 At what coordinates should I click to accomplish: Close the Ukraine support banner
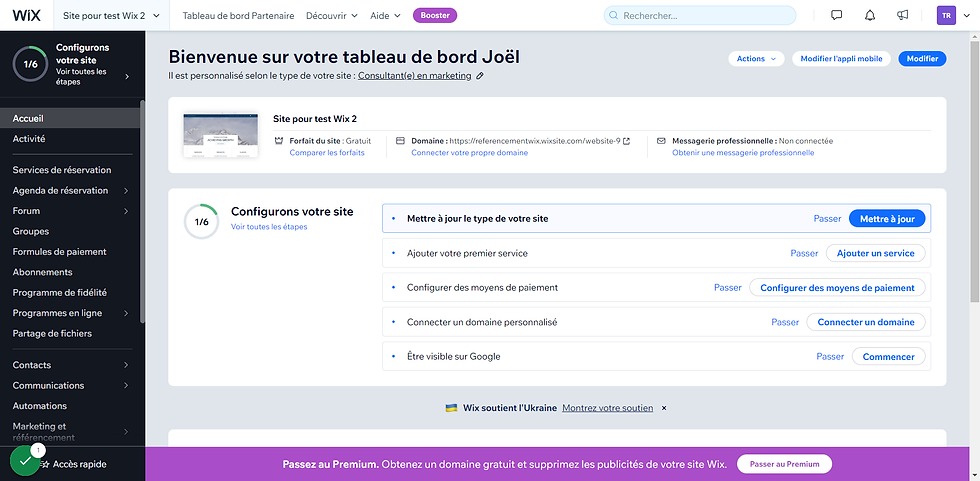coord(664,408)
